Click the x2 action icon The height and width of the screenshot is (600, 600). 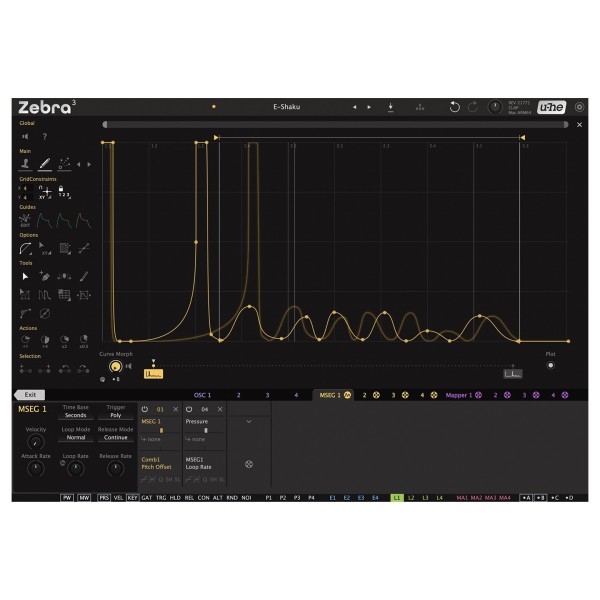tap(64, 341)
